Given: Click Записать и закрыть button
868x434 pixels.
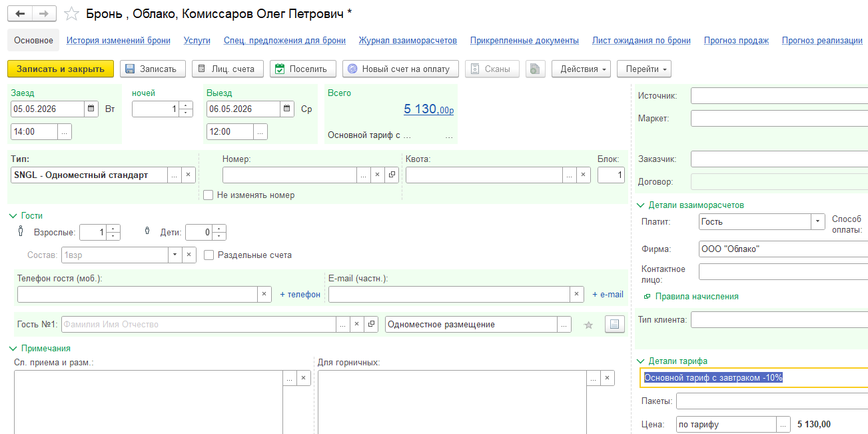Looking at the screenshot, I should click(x=61, y=69).
